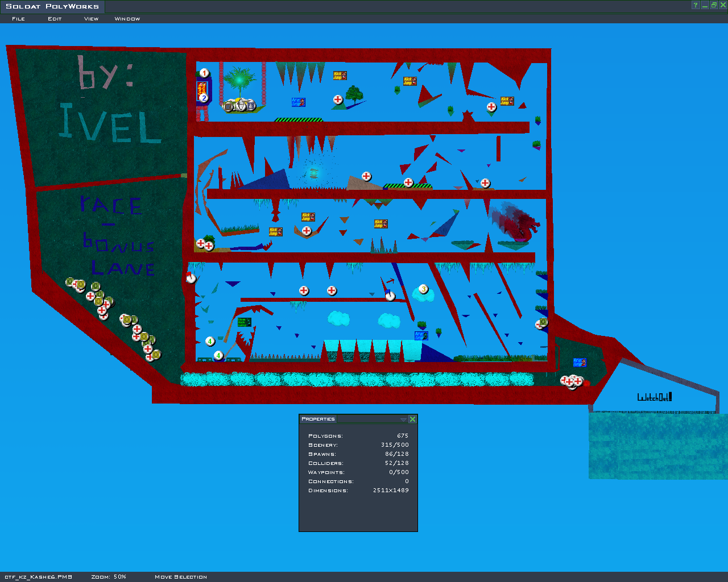This screenshot has width=728, height=582.
Task: Select the spawn point numbered 1
Action: [x=204, y=73]
